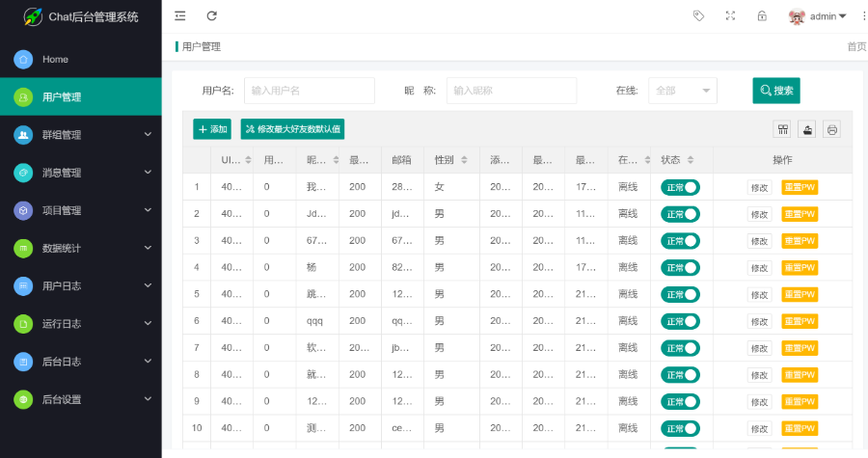This screenshot has height=458, width=868.
Task: Click the print icon above table
Action: (831, 129)
